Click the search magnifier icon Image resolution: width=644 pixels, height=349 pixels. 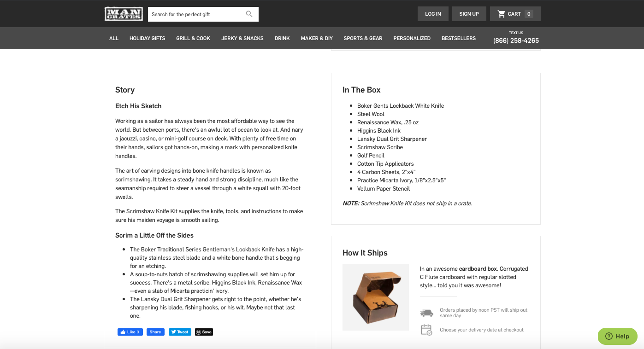pos(249,14)
